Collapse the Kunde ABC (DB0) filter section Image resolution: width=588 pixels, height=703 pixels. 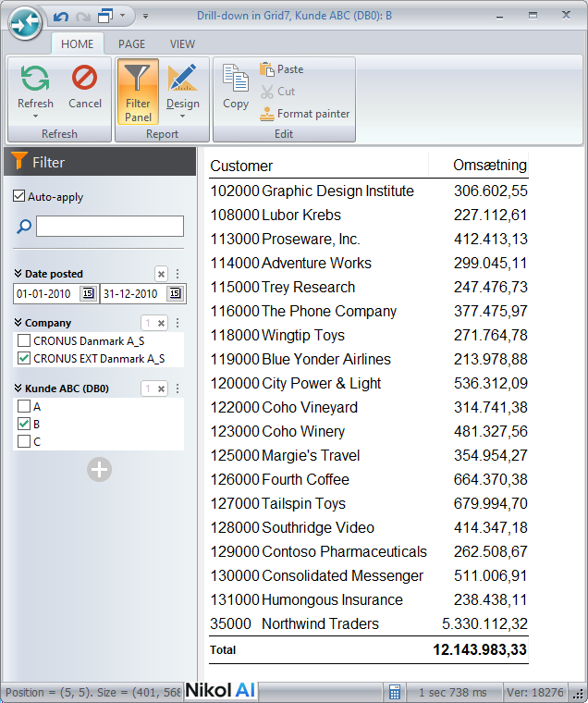point(18,388)
